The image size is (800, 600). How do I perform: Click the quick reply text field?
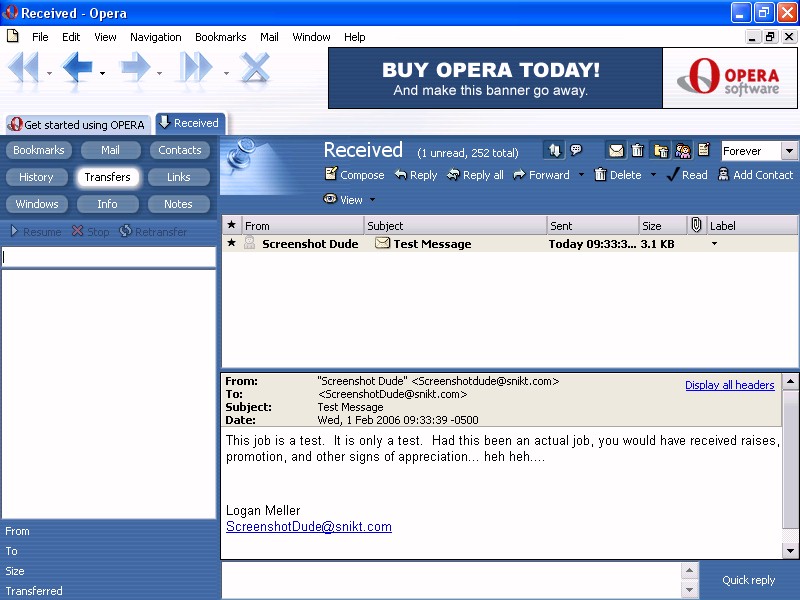coord(451,580)
